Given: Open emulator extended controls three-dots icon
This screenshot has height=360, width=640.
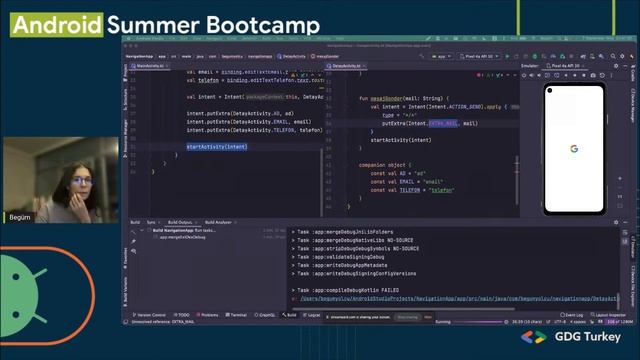Looking at the screenshot, I should 611,76.
